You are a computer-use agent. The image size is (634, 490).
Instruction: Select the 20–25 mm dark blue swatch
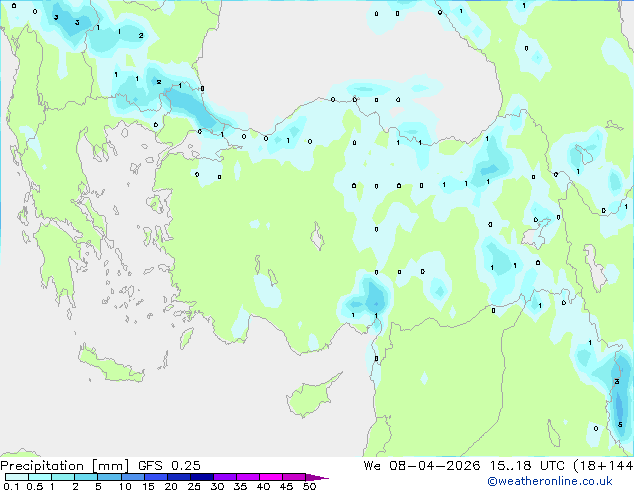(179, 477)
